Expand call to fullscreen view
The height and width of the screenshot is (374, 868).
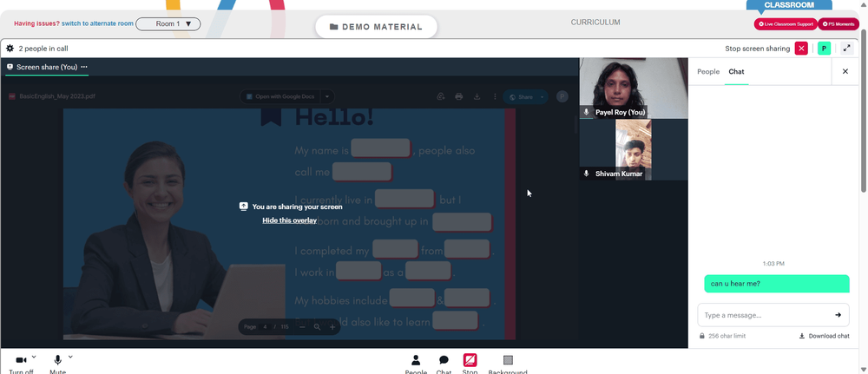click(846, 49)
